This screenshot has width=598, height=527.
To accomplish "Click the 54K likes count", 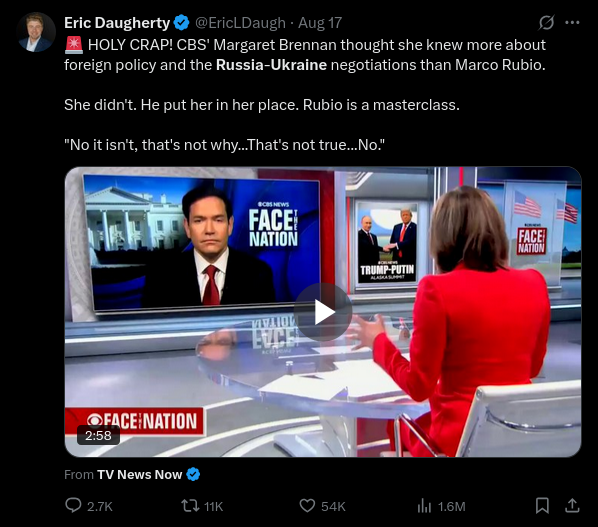I will tap(333, 506).
